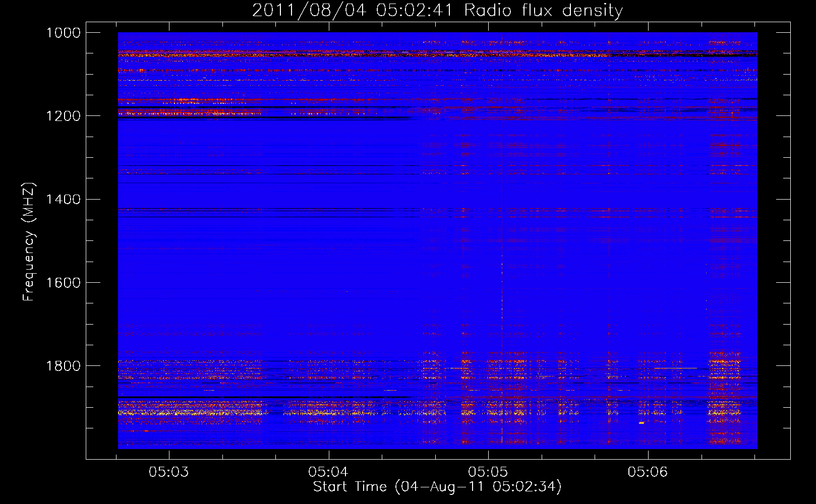Click the 'Start Time (04-Aug-11 05:02:34)' axis label
The height and width of the screenshot is (504, 816).
coord(437,487)
